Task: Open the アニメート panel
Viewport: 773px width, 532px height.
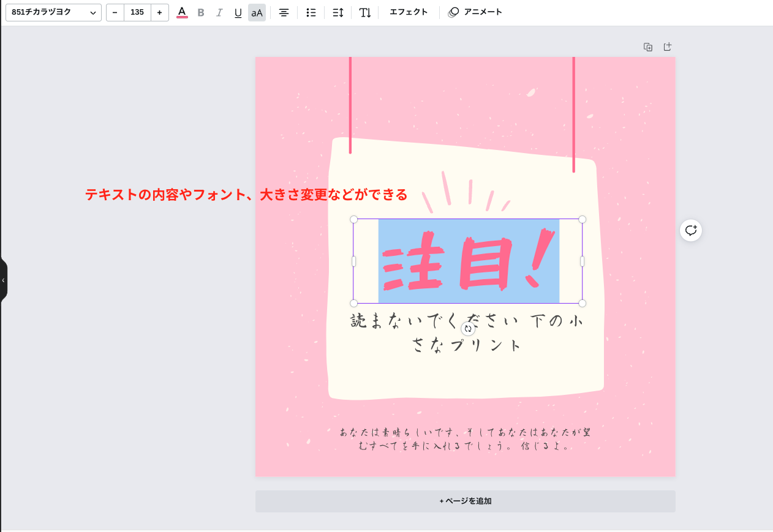Action: pyautogui.click(x=475, y=12)
